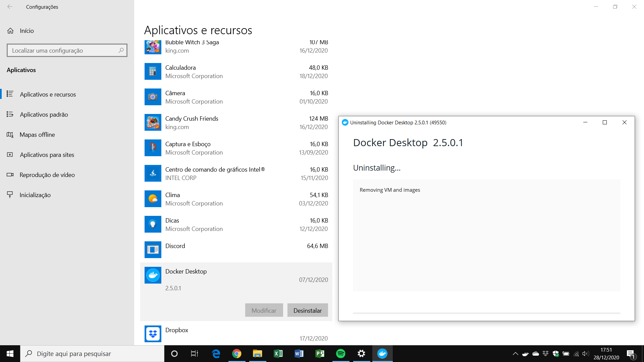The height and width of the screenshot is (362, 644).
Task: Click the Docker Desktop whale app icon
Action: click(153, 275)
